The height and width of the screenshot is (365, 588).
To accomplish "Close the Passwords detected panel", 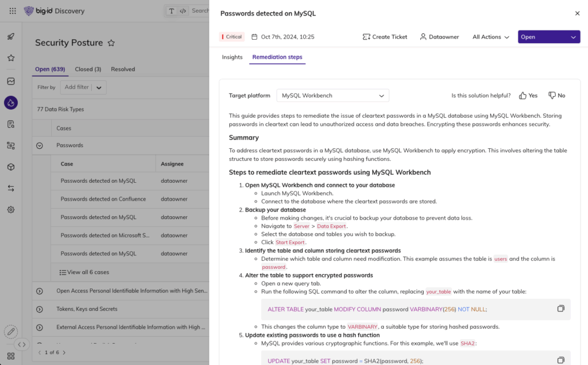I will click(577, 14).
